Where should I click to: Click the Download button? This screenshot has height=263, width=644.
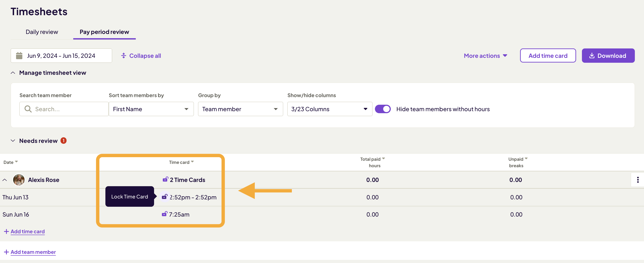click(x=608, y=56)
